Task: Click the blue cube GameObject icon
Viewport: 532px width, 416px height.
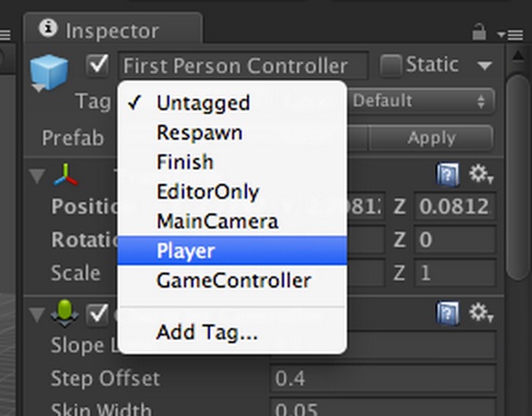Action: (x=49, y=72)
